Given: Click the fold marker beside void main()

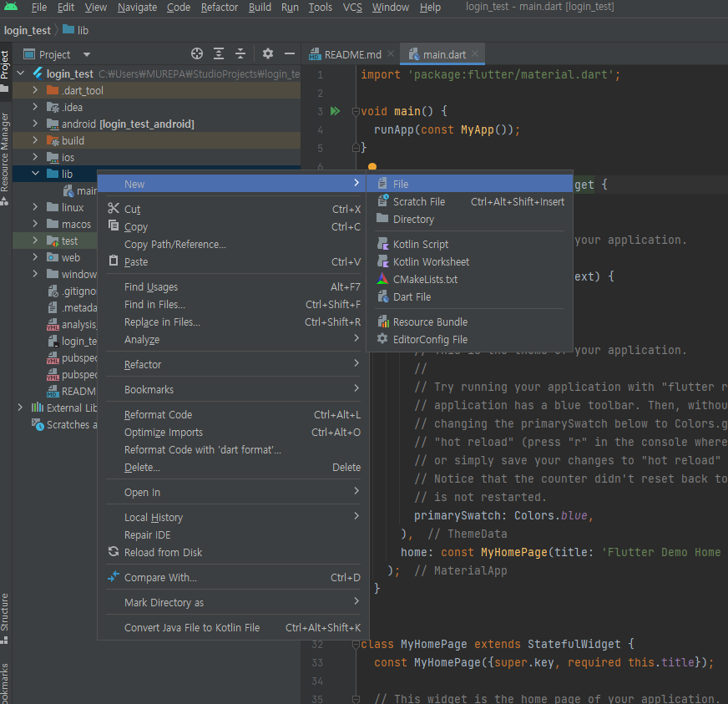Looking at the screenshot, I should pyautogui.click(x=356, y=111).
